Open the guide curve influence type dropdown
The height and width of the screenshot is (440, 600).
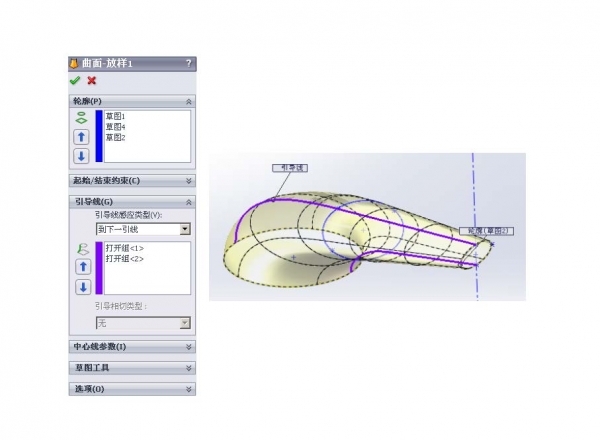tap(185, 229)
